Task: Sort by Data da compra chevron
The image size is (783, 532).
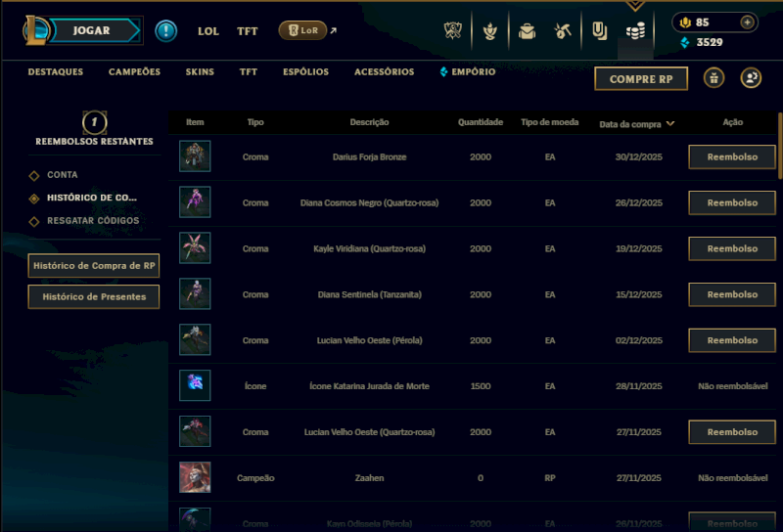Action: [x=670, y=124]
